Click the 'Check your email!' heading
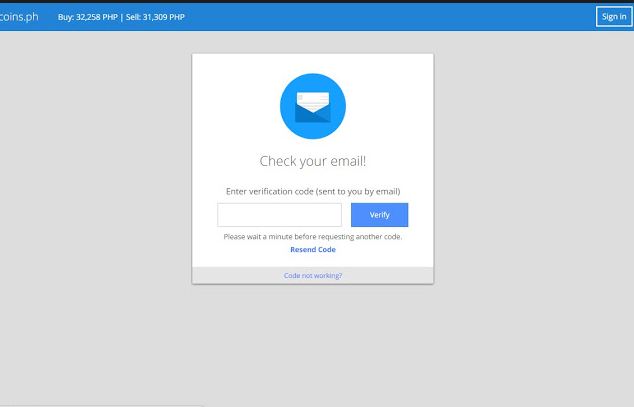Image resolution: width=634 pixels, height=407 pixels. click(x=313, y=161)
